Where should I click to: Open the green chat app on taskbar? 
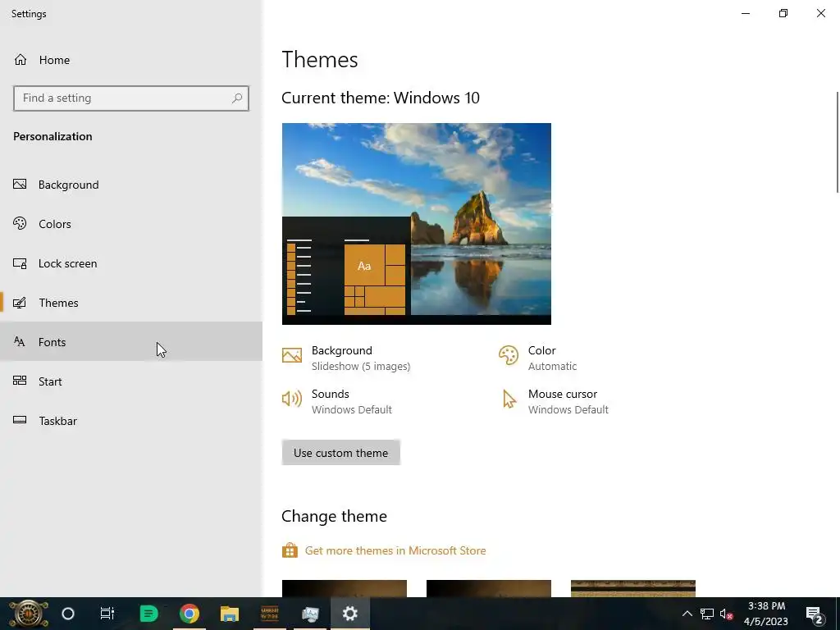tap(148, 614)
